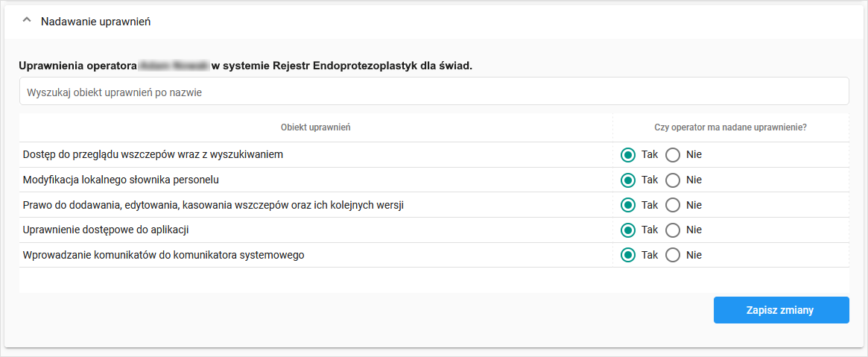Click the Nadawanie uprawnień panel header
868x357 pixels.
(96, 22)
